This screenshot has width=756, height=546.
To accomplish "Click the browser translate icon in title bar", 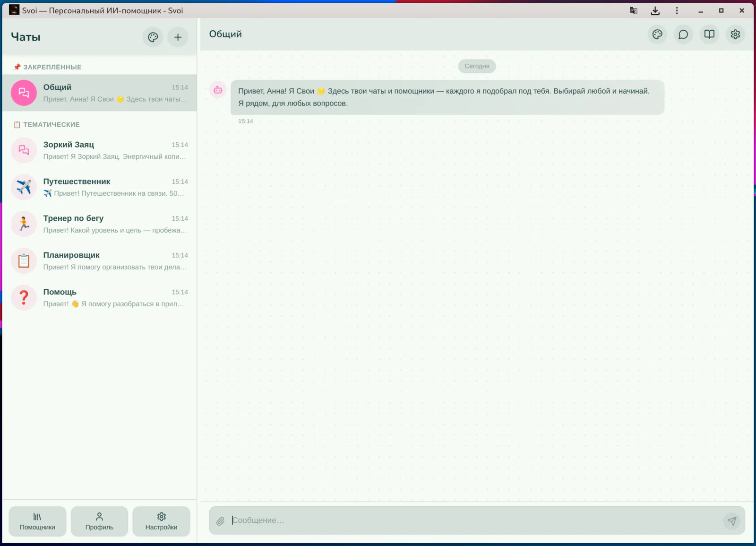I will [x=634, y=10].
